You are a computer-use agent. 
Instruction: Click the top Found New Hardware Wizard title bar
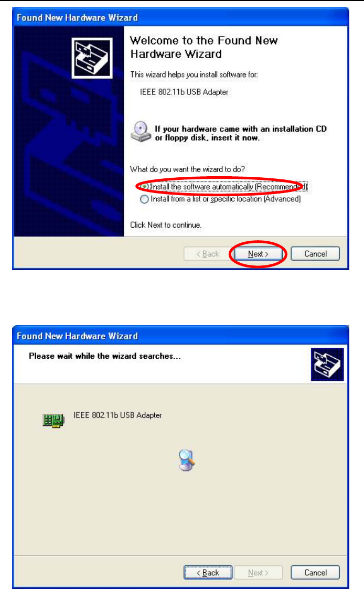point(180,17)
